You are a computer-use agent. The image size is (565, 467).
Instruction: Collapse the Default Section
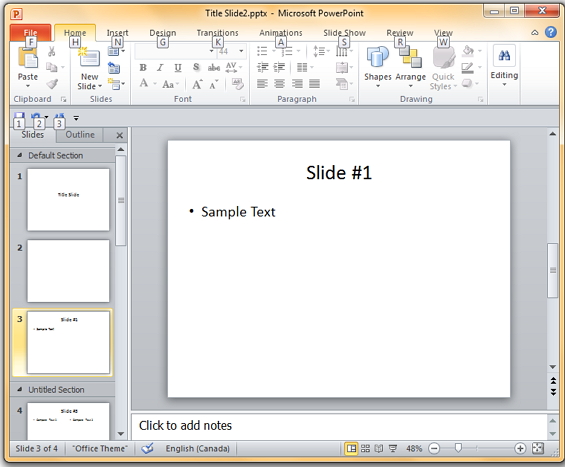(x=20, y=155)
